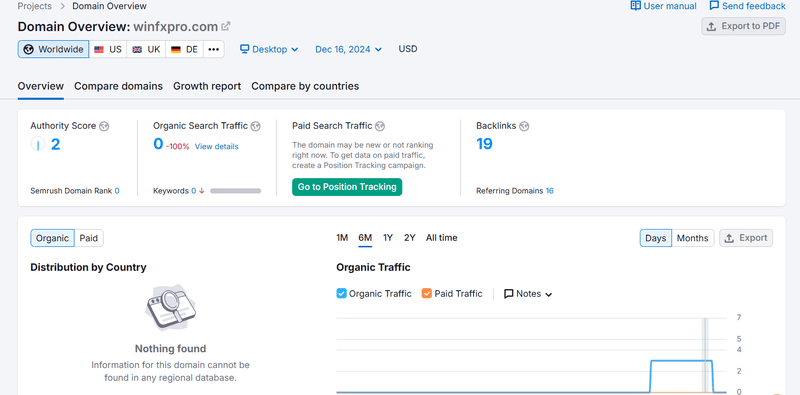
Task: Open Send feedback link
Action: (747, 6)
